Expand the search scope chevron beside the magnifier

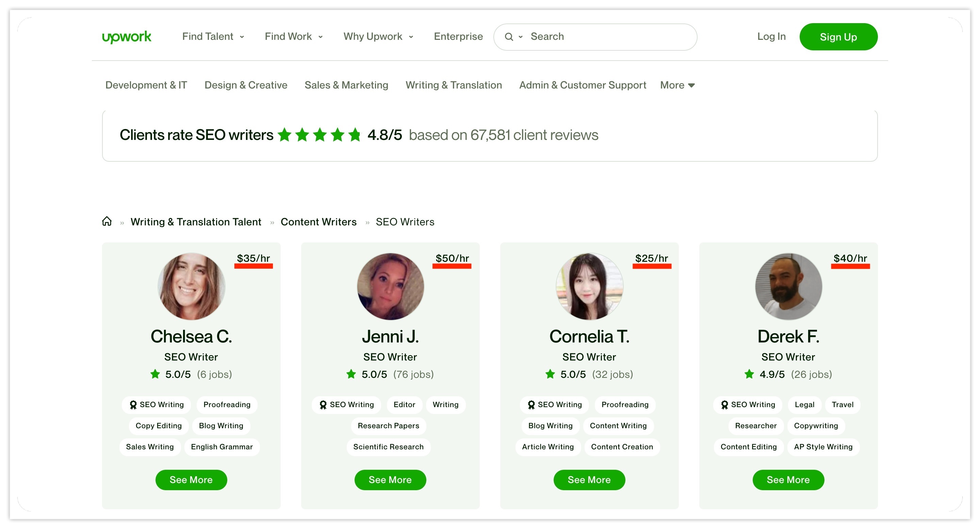click(x=521, y=36)
